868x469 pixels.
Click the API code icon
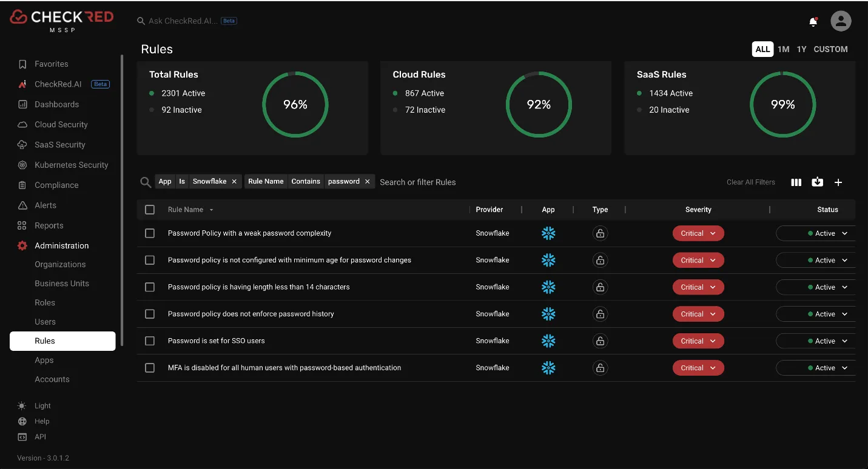[22, 437]
